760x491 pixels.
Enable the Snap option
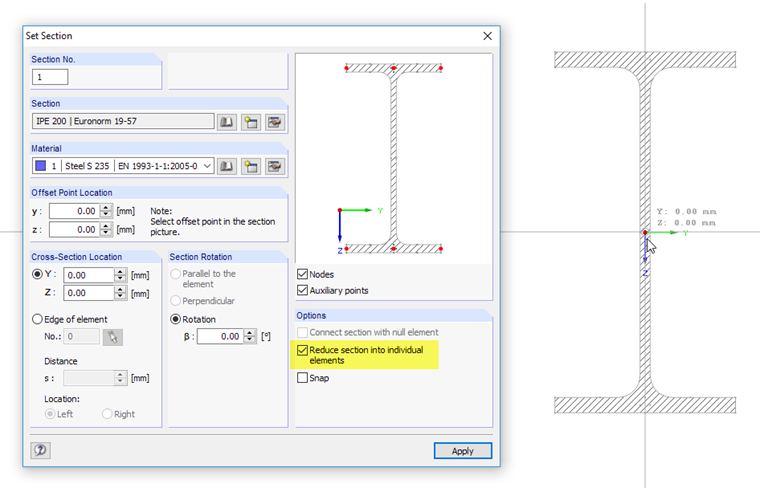pos(302,378)
